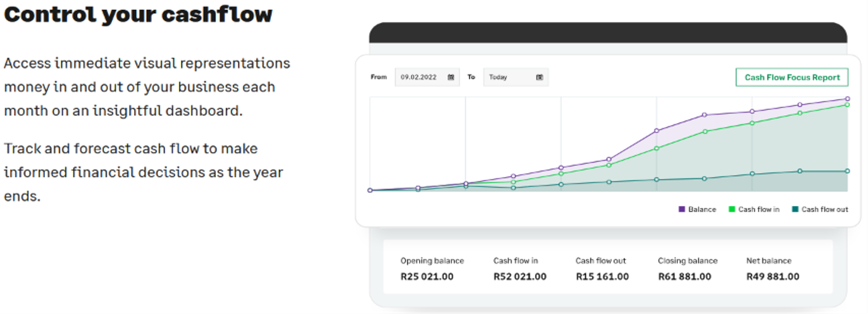The image size is (868, 314).
Task: Toggle Balance series via legend label
Action: (702, 209)
